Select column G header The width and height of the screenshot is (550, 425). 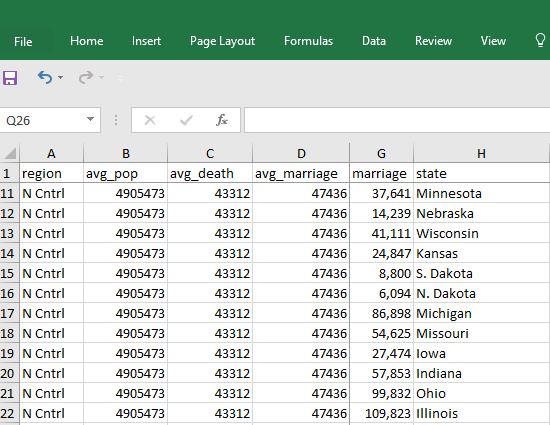[381, 153]
